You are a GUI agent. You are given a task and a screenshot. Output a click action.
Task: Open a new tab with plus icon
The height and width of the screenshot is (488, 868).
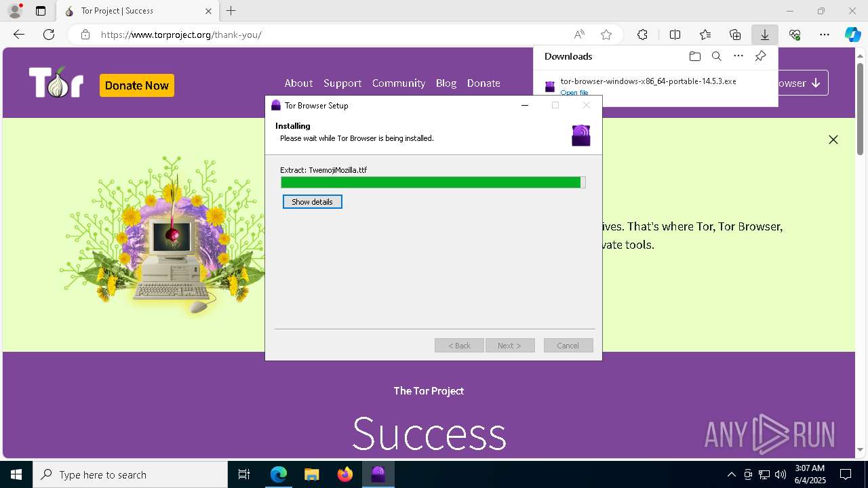(x=231, y=11)
